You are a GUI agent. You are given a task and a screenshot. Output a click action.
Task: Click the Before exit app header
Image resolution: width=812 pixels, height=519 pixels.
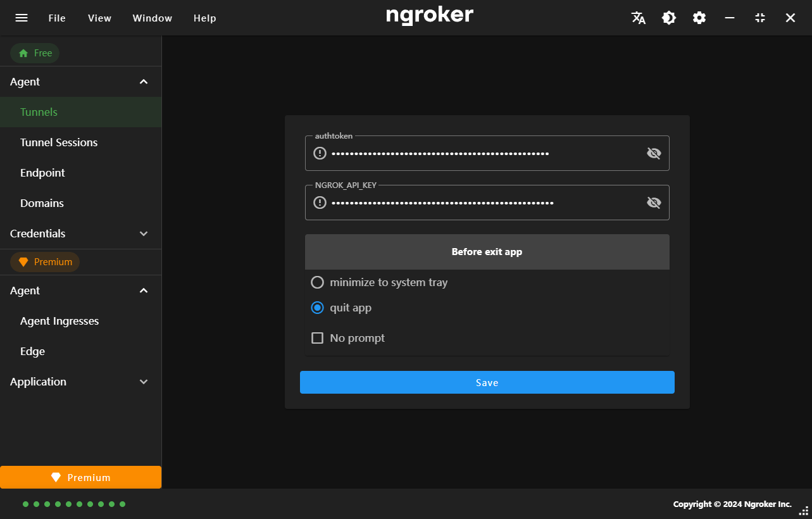[487, 252]
